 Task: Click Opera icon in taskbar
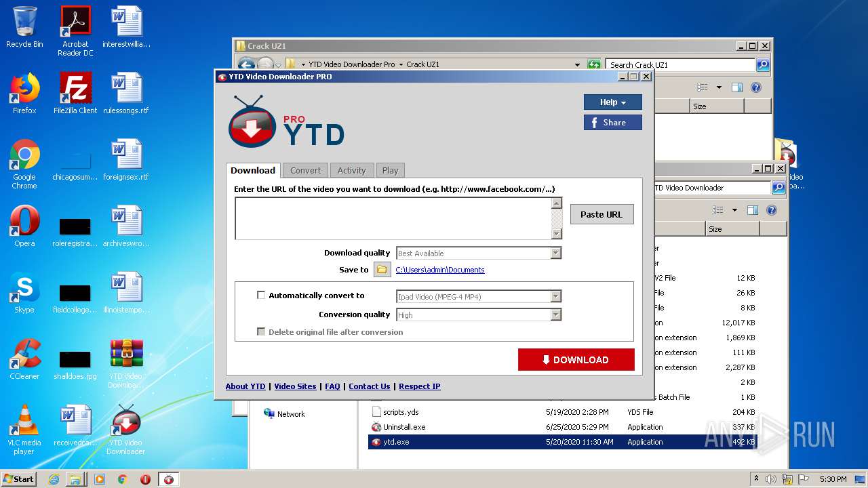145,479
